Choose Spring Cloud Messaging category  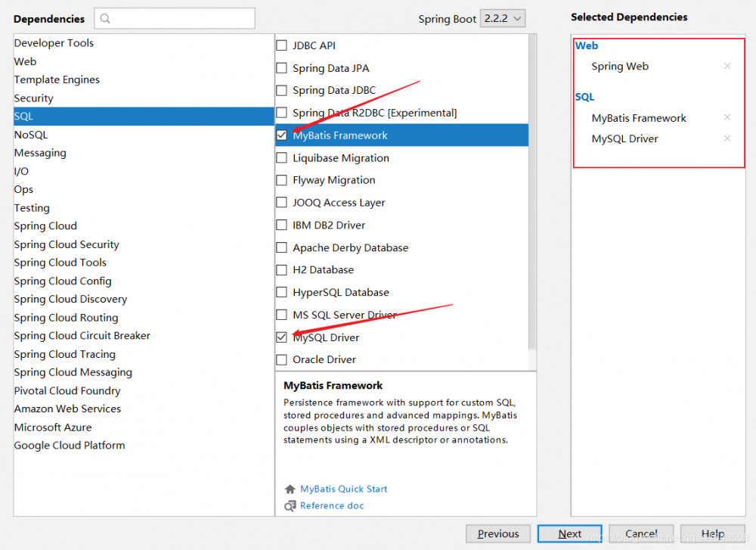coord(144,372)
